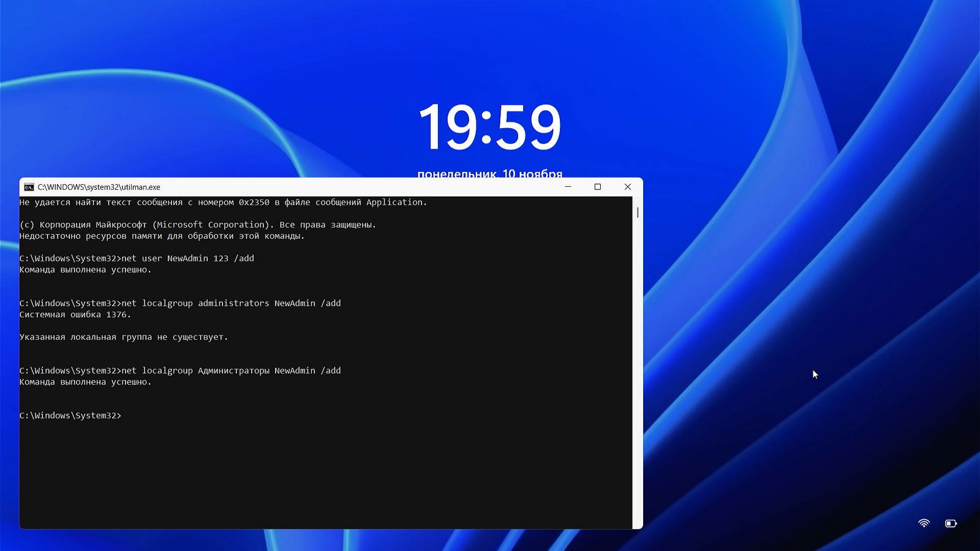The image size is (980, 551).
Task: Click the lock screen date text under the clock
Action: pos(489,173)
